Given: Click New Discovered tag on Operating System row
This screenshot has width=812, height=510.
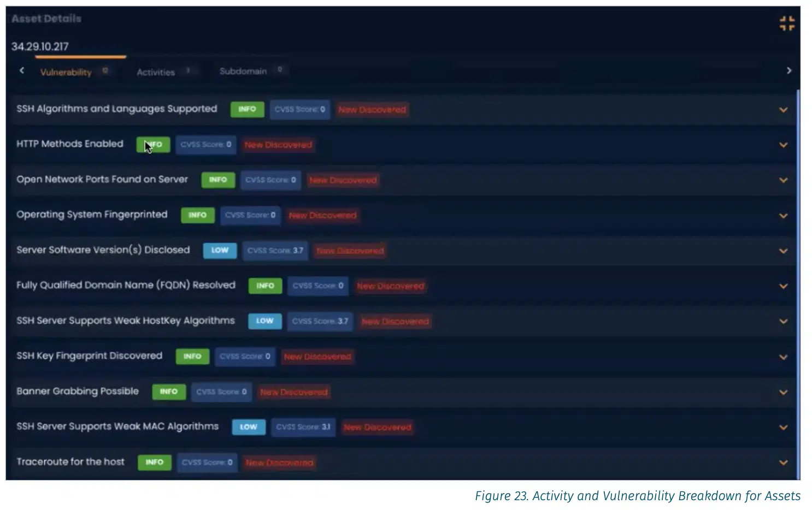Looking at the screenshot, I should pyautogui.click(x=322, y=216).
